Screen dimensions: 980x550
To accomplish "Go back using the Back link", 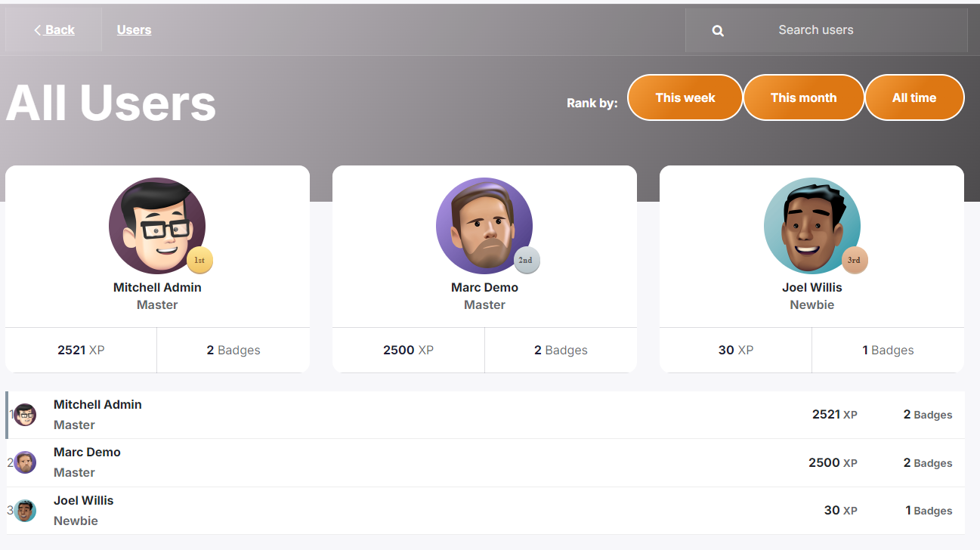I will (54, 30).
